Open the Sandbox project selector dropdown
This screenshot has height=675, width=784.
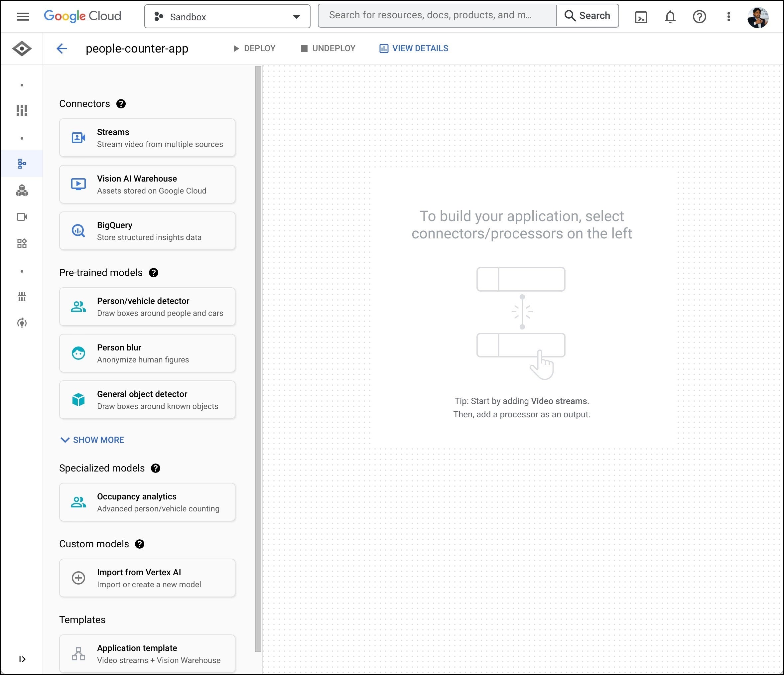[x=227, y=17]
